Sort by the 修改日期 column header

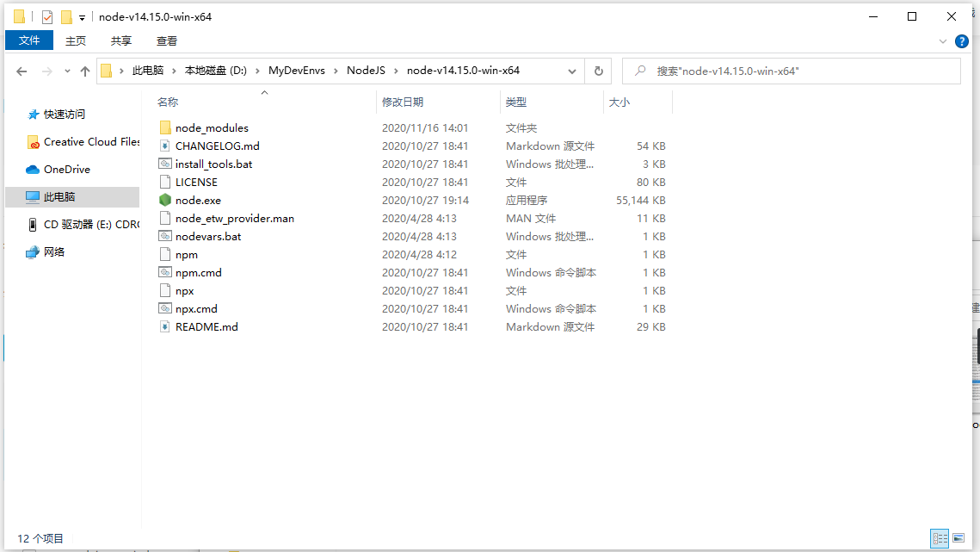point(404,102)
